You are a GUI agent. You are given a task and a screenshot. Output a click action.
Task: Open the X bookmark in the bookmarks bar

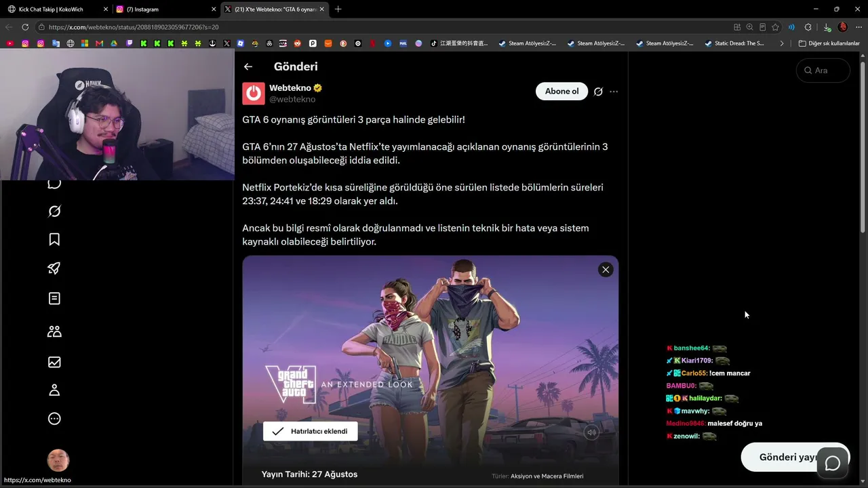[x=227, y=43]
